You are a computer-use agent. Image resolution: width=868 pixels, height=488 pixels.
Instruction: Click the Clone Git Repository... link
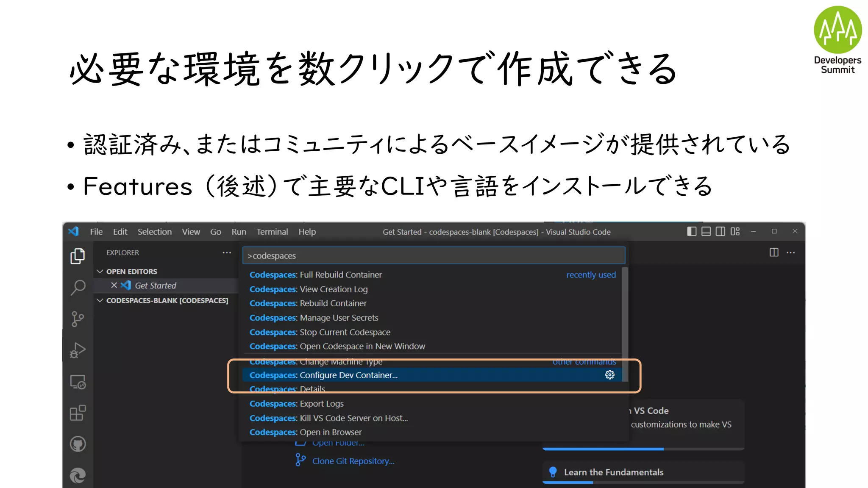353,461
